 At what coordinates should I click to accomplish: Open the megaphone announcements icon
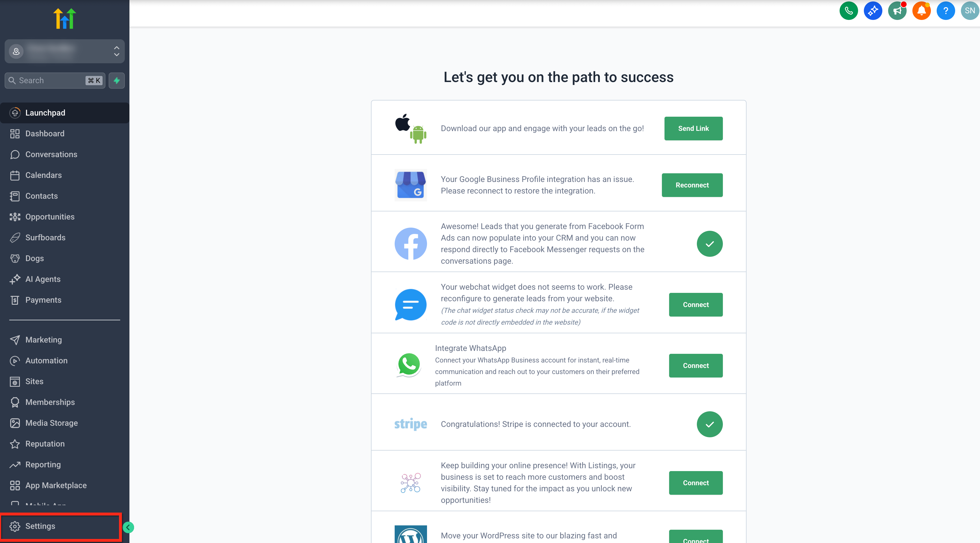click(x=897, y=11)
